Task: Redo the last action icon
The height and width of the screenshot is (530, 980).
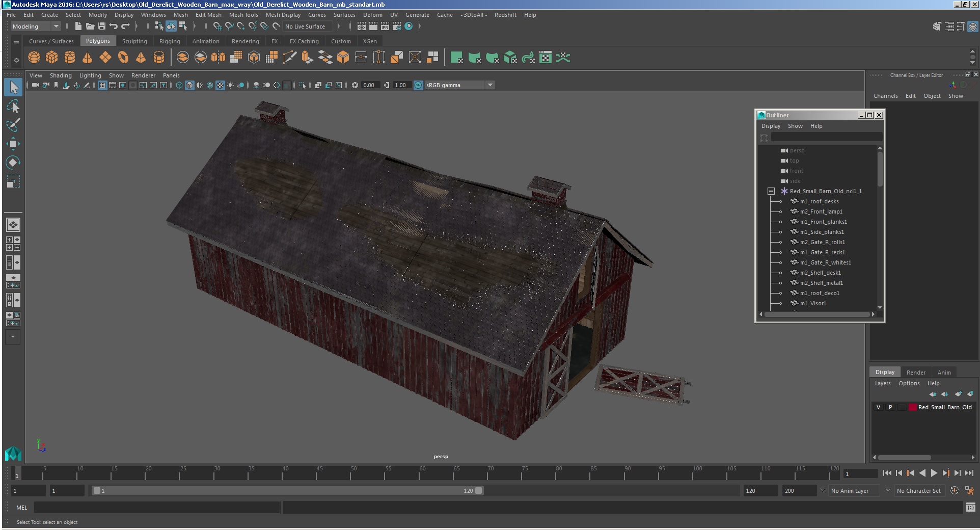Action: [x=125, y=26]
